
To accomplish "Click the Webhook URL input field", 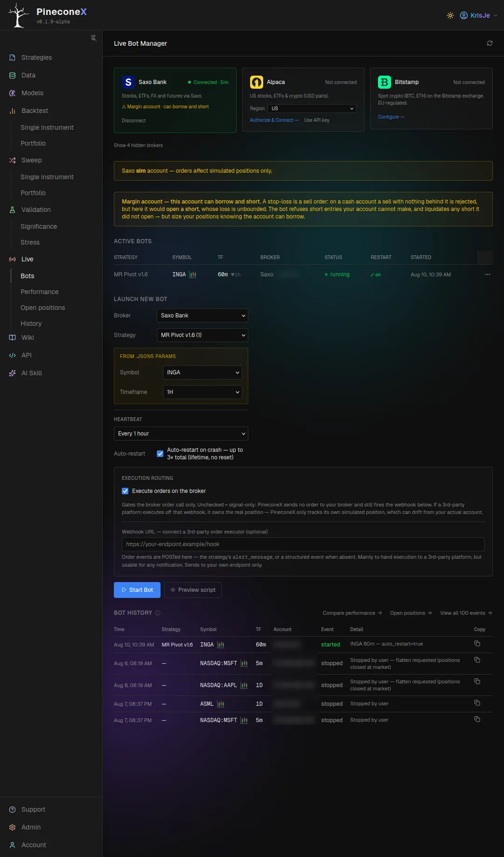I will (303, 544).
